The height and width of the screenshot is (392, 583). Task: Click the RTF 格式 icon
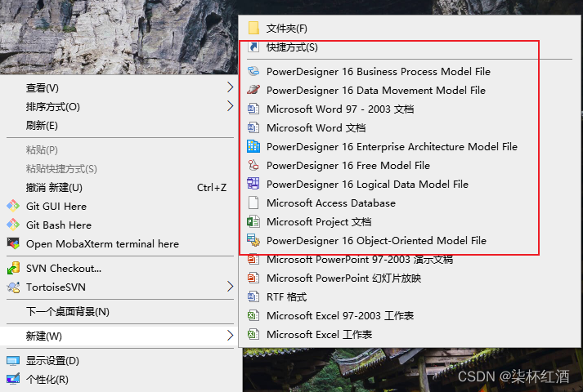pyautogui.click(x=253, y=296)
